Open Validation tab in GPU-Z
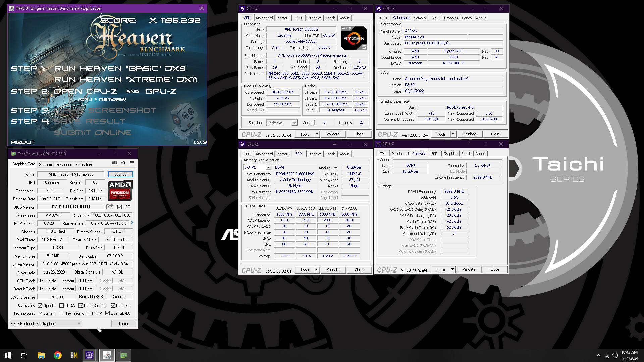This screenshot has width=644, height=362. click(84, 165)
